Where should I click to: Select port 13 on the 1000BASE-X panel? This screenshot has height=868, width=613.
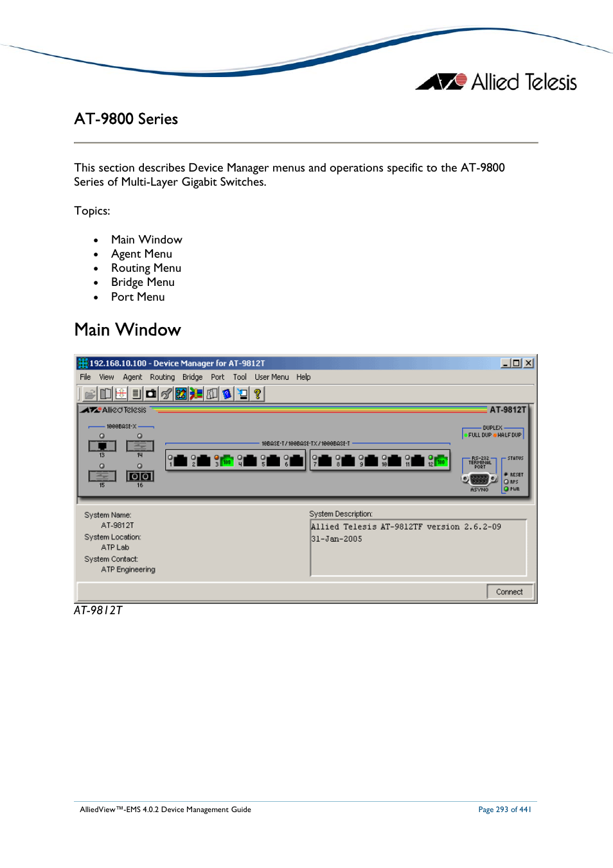click(x=102, y=446)
